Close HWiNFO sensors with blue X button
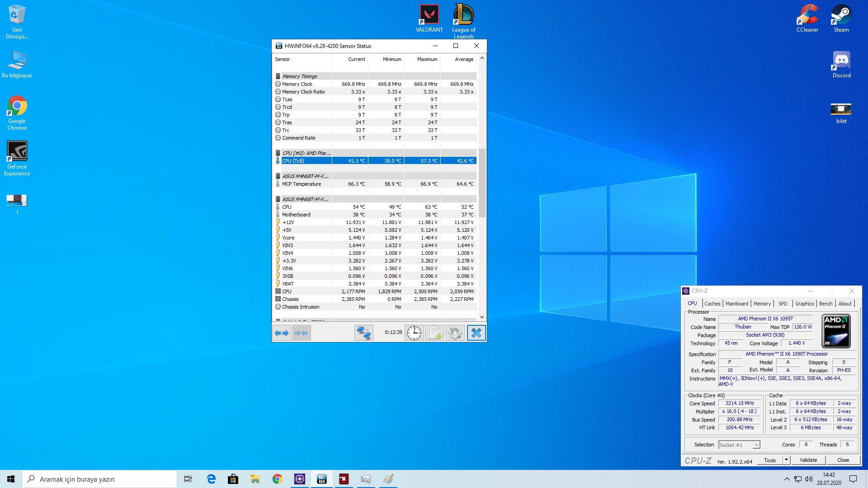Viewport: 868px width, 488px height. [476, 333]
